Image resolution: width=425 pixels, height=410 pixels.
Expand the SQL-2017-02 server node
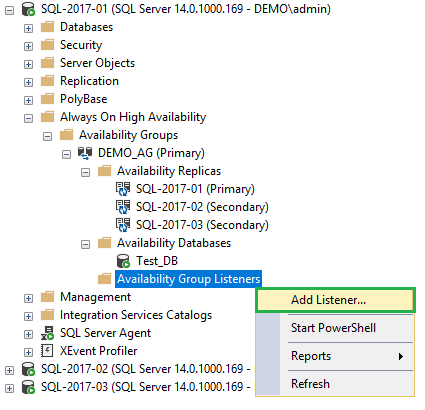tap(9, 370)
